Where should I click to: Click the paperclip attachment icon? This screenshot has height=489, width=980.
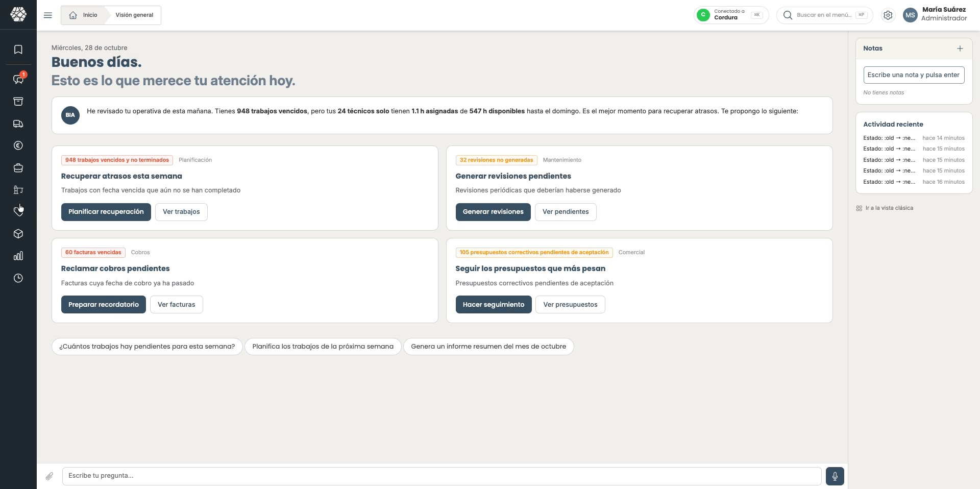pyautogui.click(x=50, y=476)
